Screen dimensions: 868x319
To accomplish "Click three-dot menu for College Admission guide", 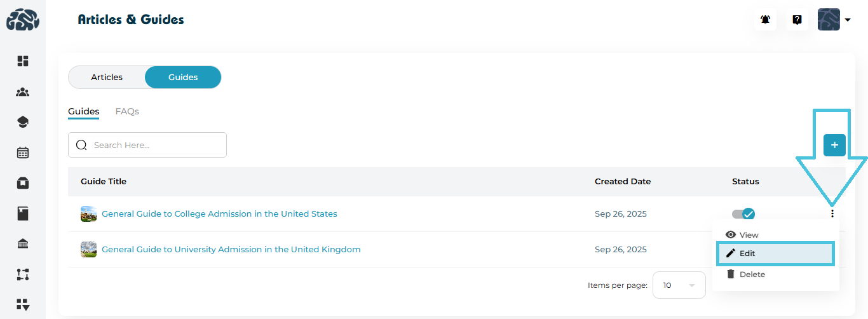I will pos(832,214).
